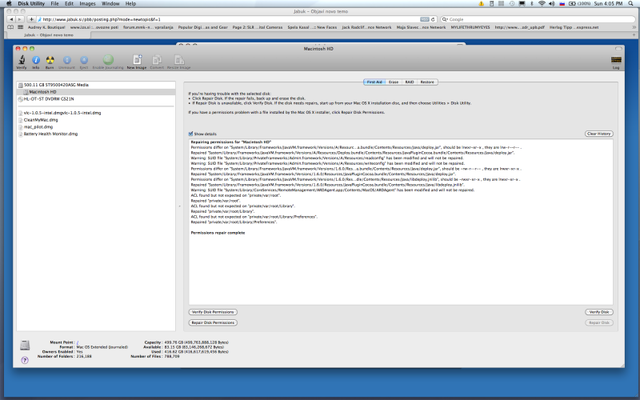Click the 'Permissions repair complete' log line
The image size is (640, 400).
point(218,233)
